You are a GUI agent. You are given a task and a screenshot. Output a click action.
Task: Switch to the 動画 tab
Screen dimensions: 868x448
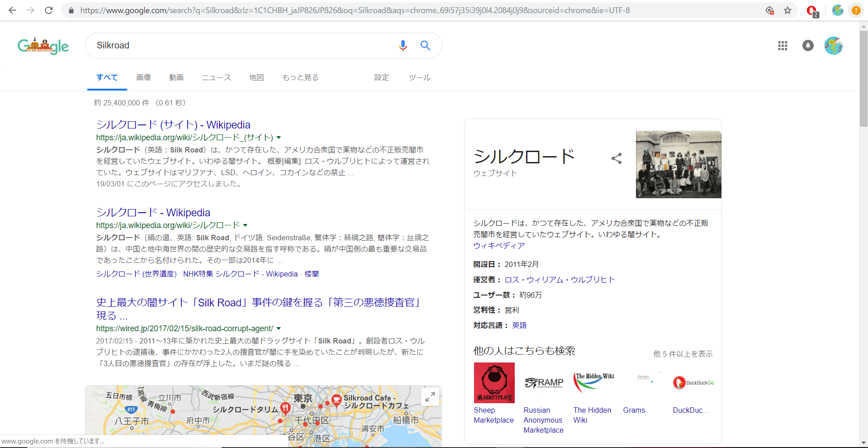point(176,77)
